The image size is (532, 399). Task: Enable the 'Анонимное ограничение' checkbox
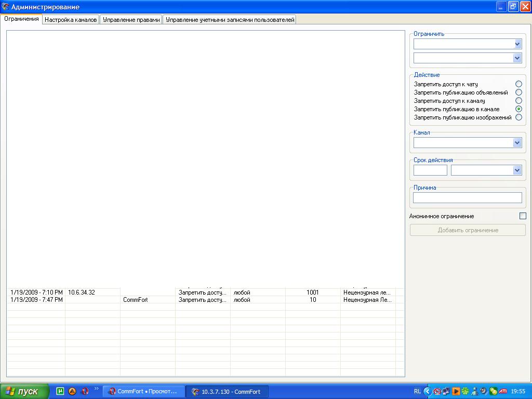click(x=523, y=216)
